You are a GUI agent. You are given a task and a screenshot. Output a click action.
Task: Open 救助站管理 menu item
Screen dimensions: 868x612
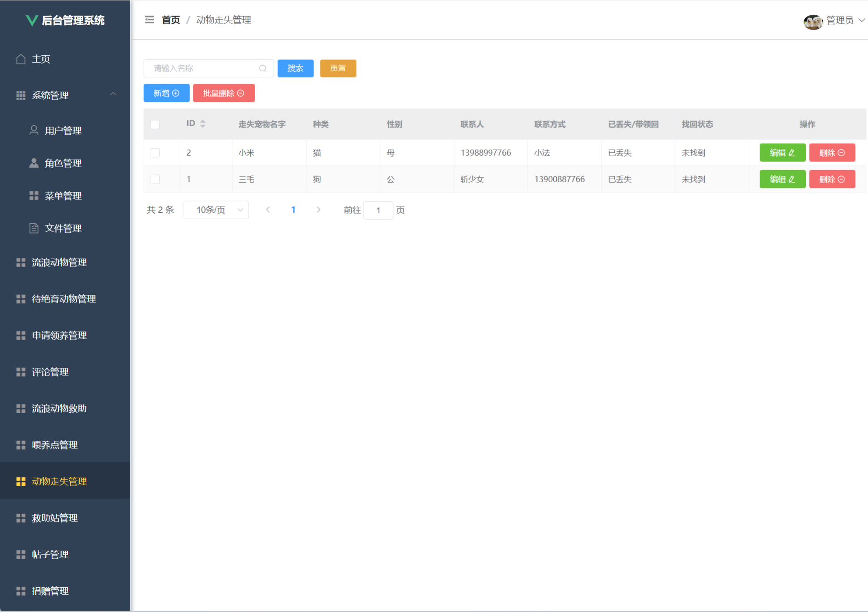pos(55,518)
